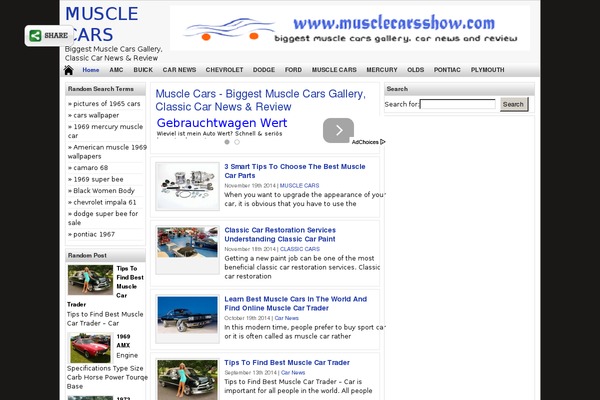Open the Buick menu category
This screenshot has height=400, width=600.
(x=143, y=70)
